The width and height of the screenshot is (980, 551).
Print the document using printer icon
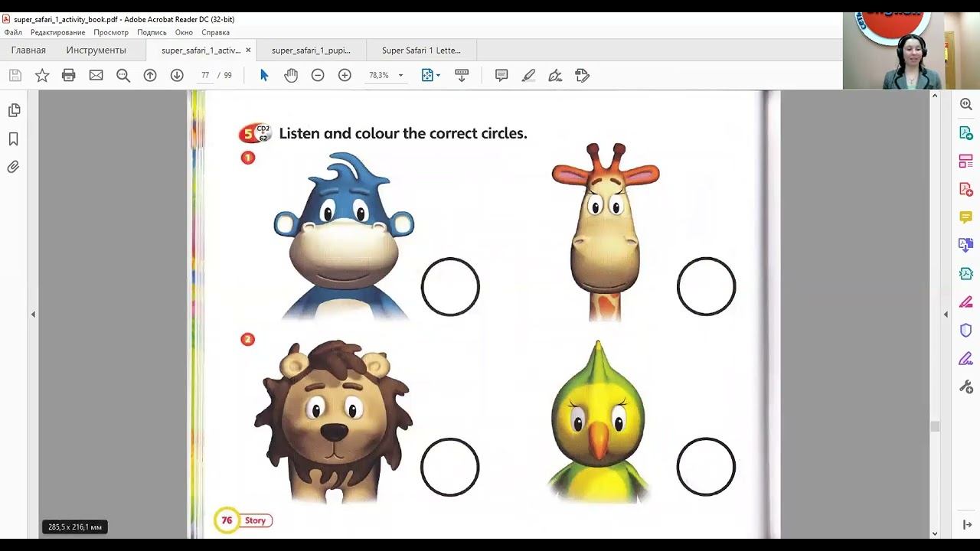(69, 75)
